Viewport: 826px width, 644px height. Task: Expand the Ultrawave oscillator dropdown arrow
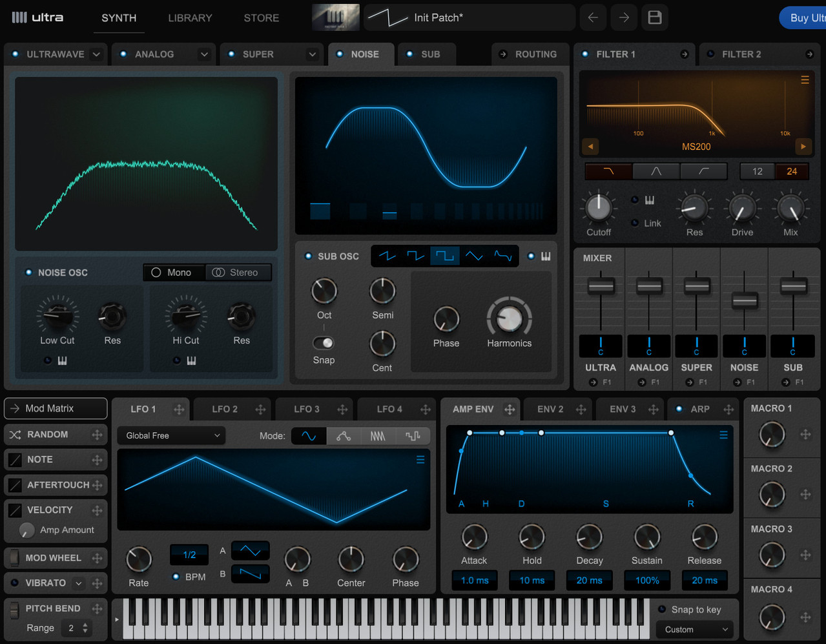pos(96,54)
